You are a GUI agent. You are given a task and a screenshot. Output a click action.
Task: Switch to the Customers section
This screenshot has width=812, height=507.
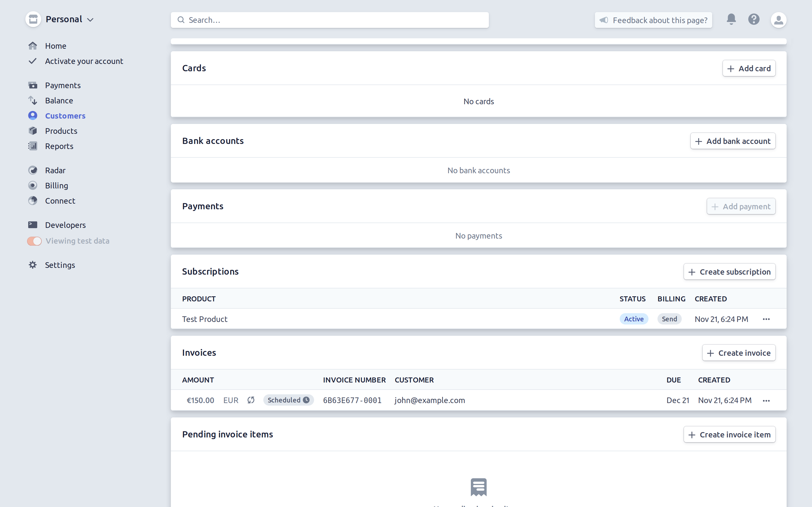pos(65,116)
